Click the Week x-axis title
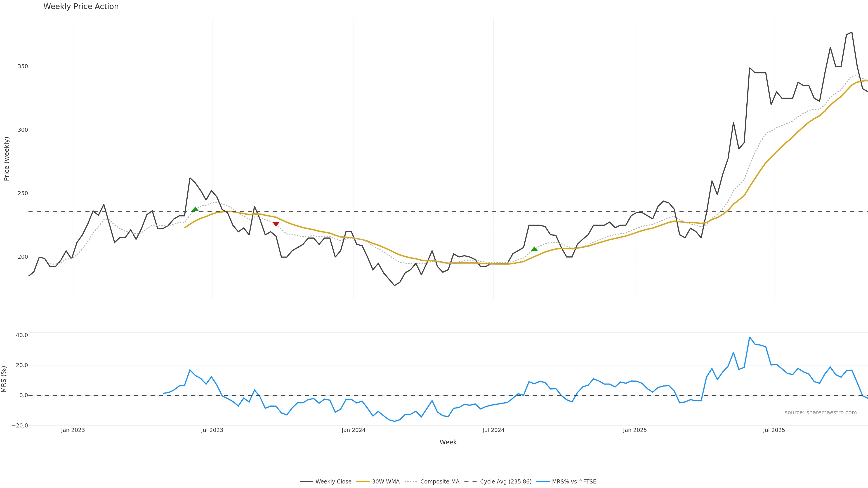Screen dimensions: 868x488 click(448, 442)
